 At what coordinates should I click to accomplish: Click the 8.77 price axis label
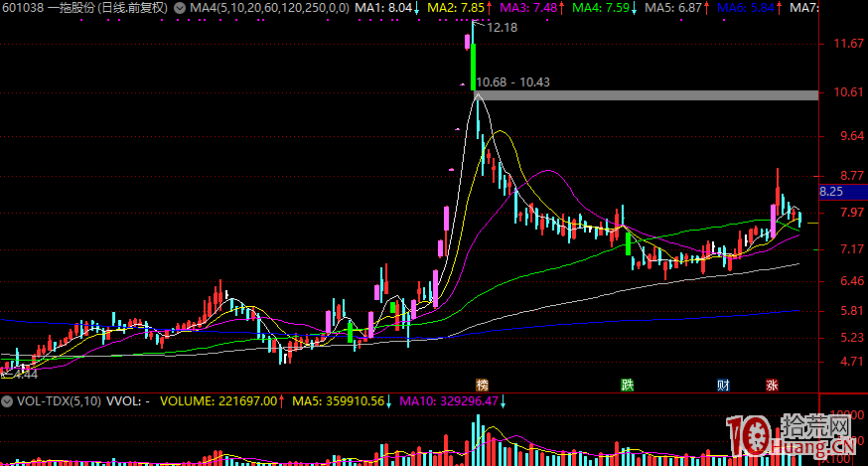click(x=852, y=176)
